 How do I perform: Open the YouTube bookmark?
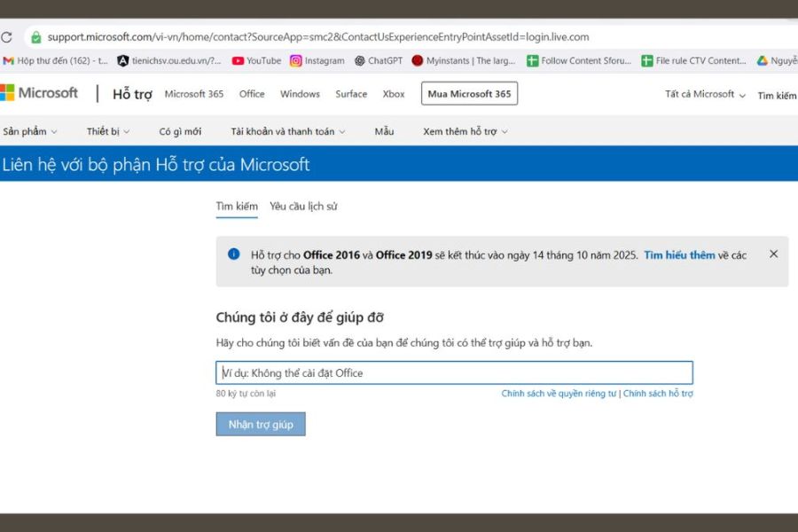pyautogui.click(x=256, y=61)
